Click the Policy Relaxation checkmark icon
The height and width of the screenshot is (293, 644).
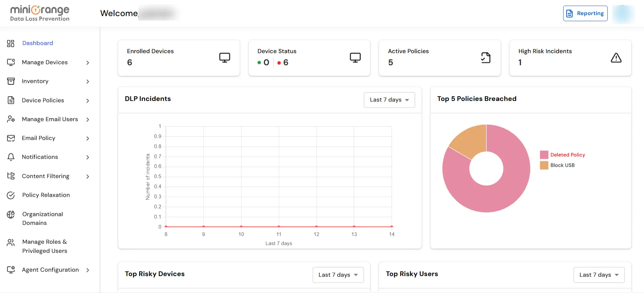click(11, 195)
